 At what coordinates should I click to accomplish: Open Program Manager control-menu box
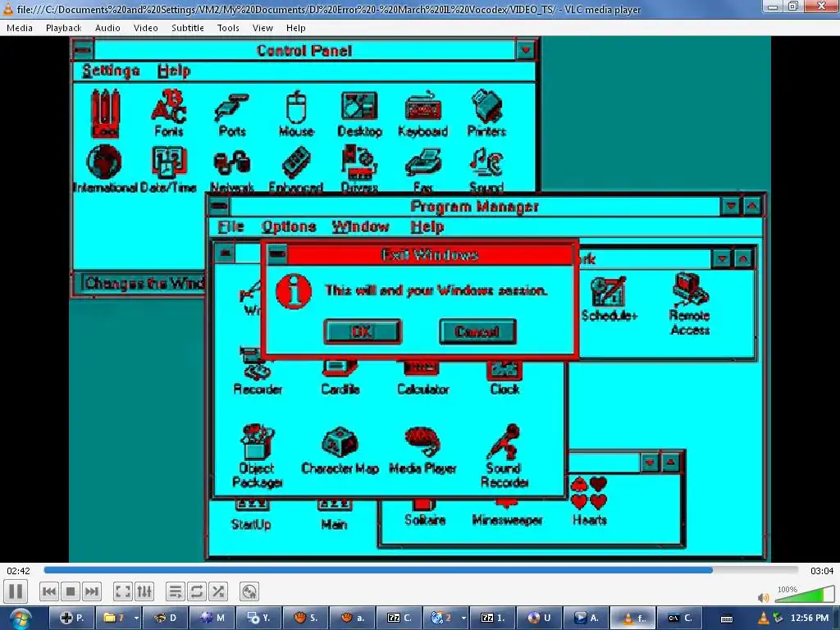click(x=218, y=206)
